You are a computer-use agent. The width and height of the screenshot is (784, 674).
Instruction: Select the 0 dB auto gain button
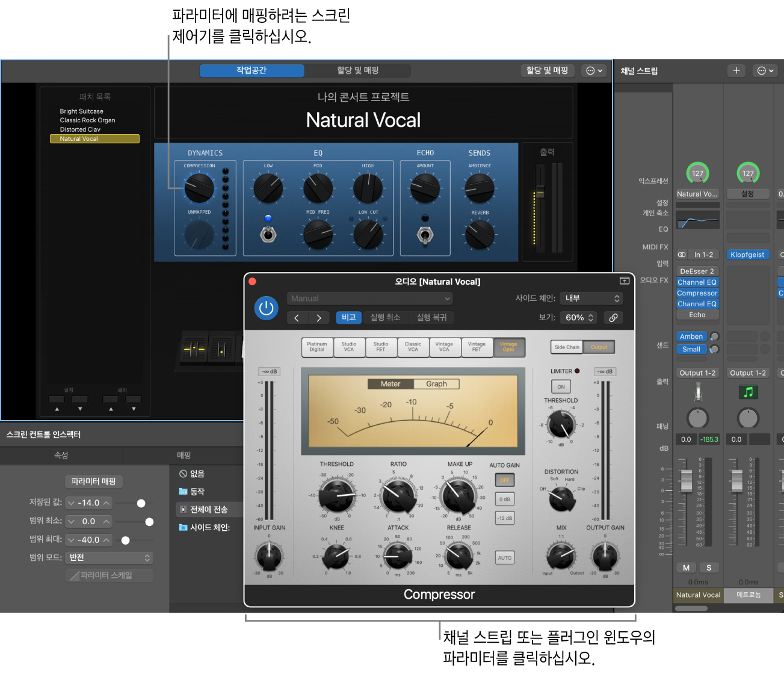click(504, 499)
